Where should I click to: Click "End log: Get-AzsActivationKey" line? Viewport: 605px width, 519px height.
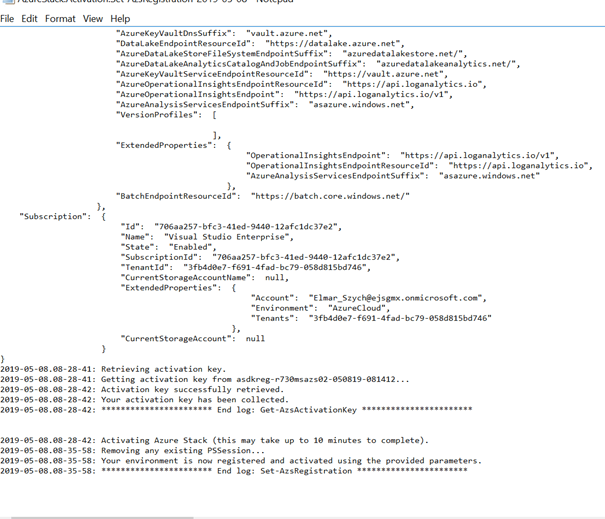pos(236,410)
